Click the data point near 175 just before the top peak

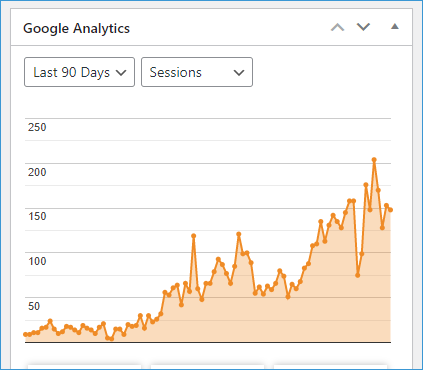[366, 184]
